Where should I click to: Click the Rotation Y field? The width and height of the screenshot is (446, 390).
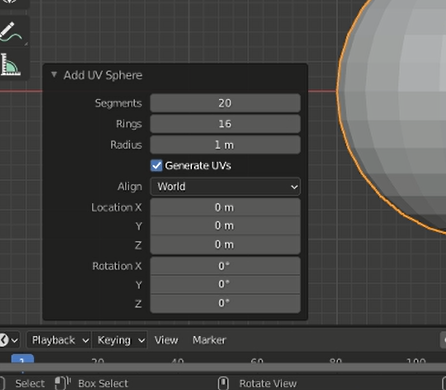click(225, 284)
